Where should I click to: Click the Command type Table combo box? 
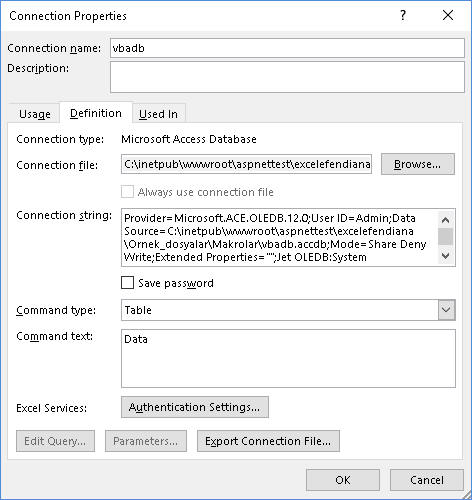click(x=288, y=310)
